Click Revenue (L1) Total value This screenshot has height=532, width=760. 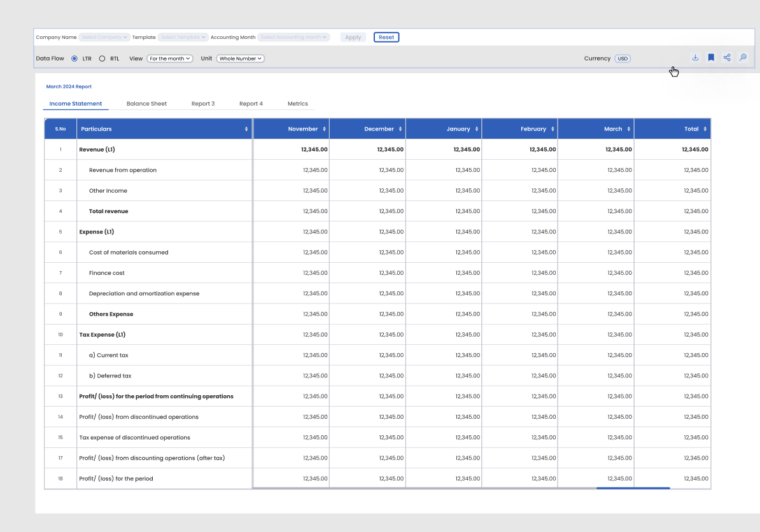[695, 150]
